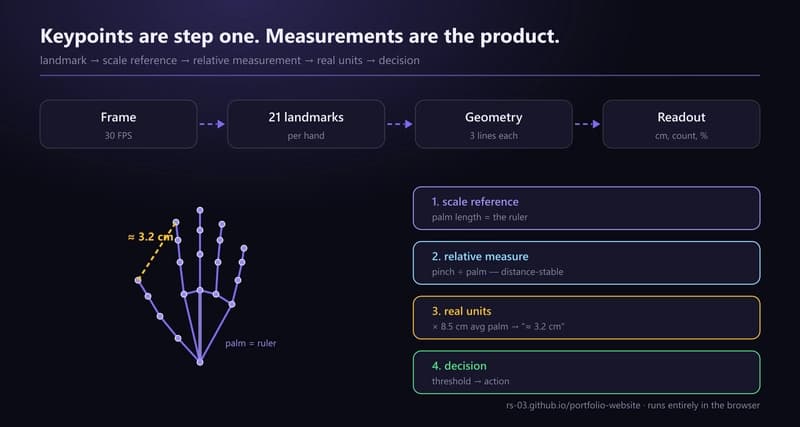
Task: Click the middle fingertip landmark dot
Action: (200, 210)
